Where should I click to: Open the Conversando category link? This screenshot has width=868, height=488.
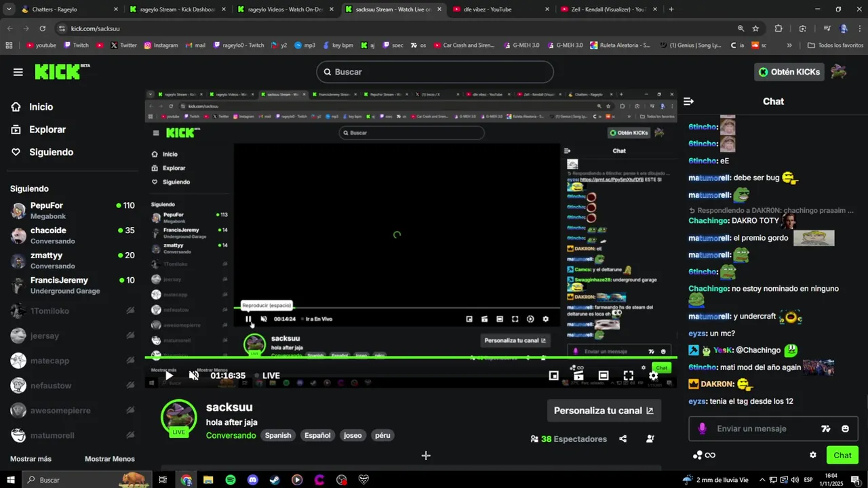[231, 435]
